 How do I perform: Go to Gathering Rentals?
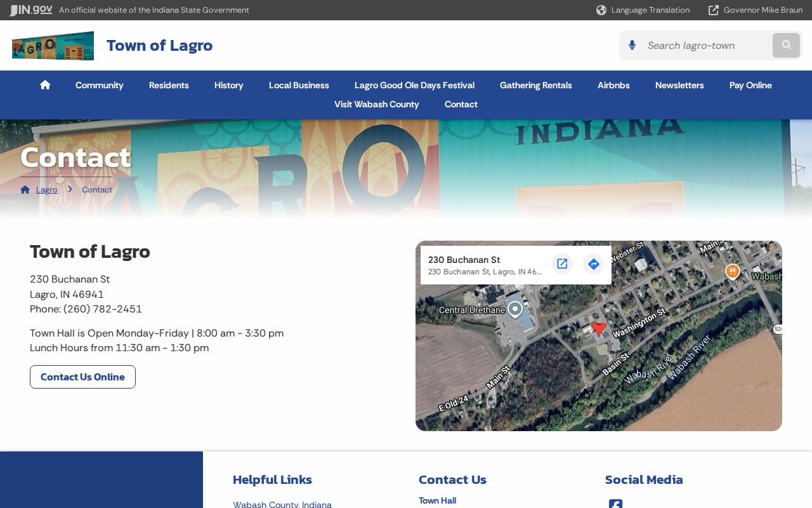pos(536,85)
